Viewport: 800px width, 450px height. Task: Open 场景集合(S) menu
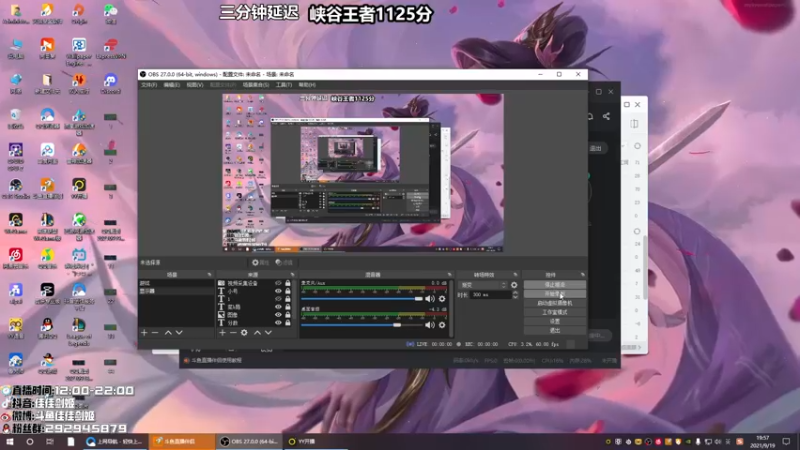click(x=256, y=85)
